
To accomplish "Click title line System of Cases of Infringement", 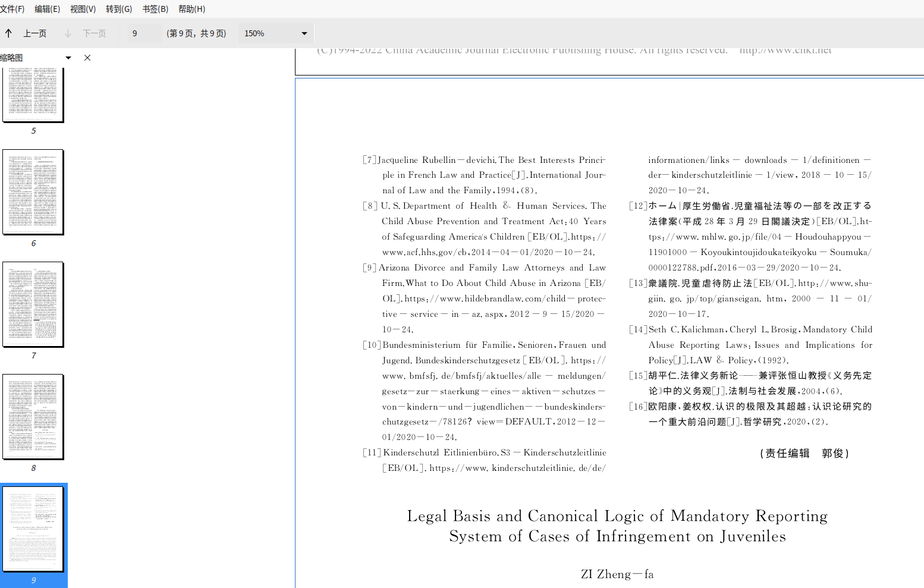I will 617,536.
